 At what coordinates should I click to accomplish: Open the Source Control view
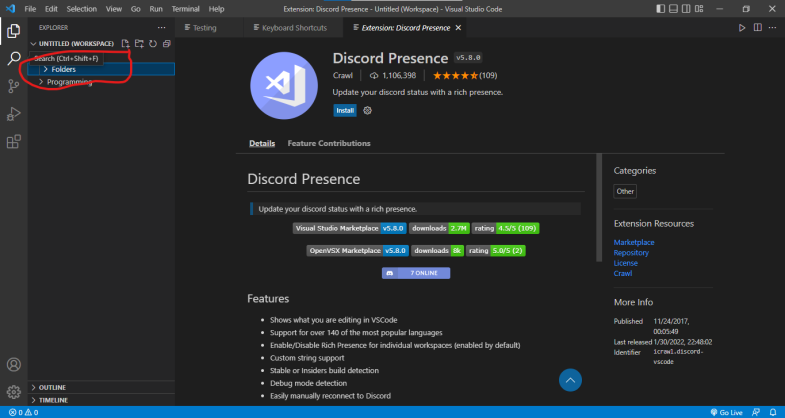[x=14, y=86]
